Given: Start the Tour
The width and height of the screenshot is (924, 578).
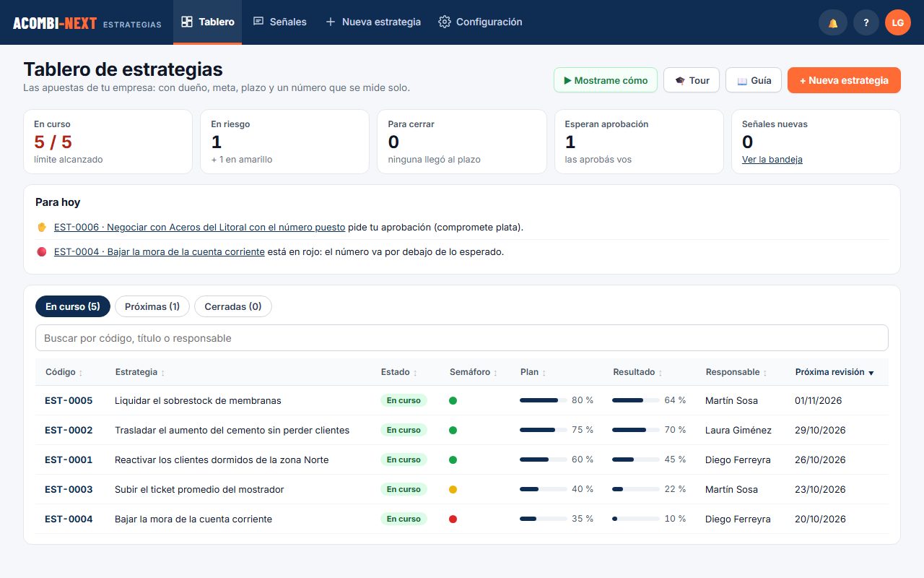Looking at the screenshot, I should coord(692,80).
